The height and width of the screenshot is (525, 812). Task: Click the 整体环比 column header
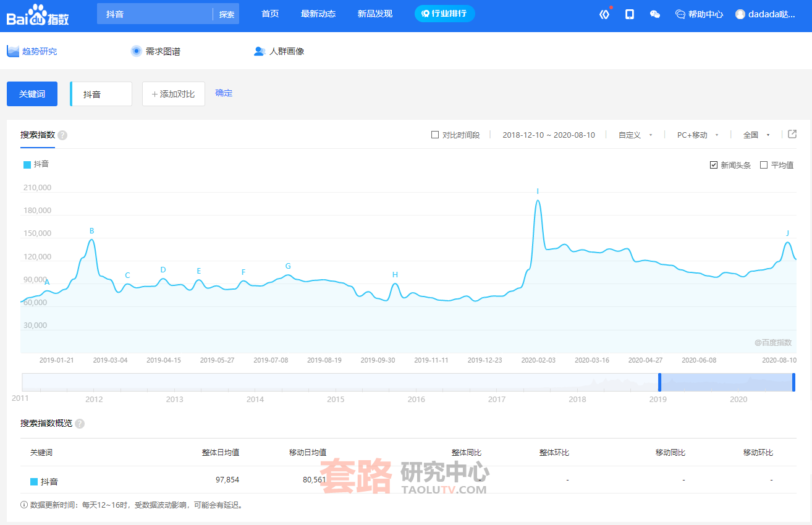[x=554, y=453]
